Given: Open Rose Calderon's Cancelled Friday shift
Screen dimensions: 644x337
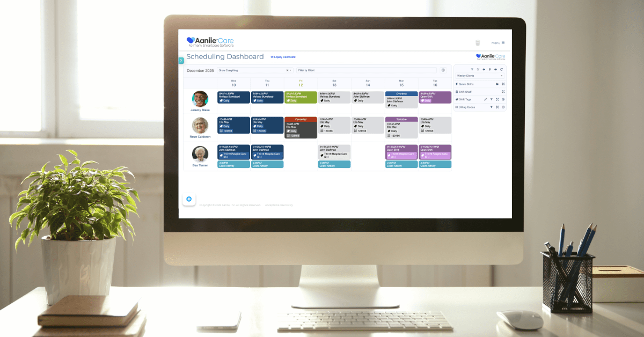Looking at the screenshot, I should 301,128.
